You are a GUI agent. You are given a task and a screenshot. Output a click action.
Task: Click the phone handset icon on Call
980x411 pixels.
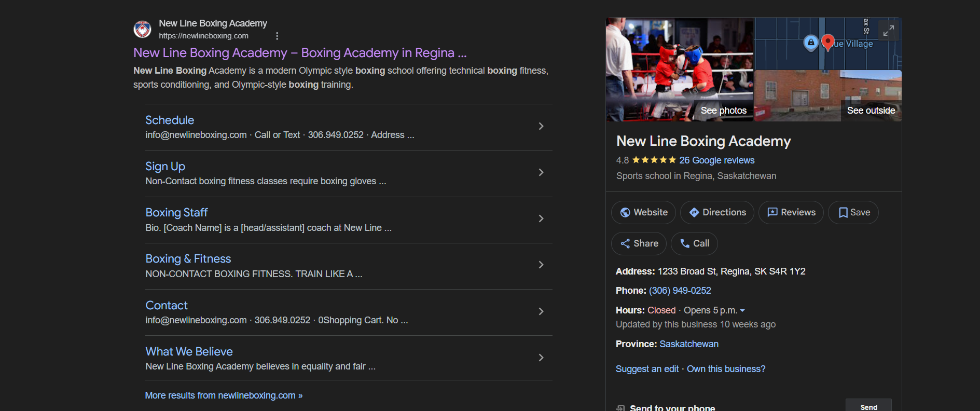coord(685,243)
